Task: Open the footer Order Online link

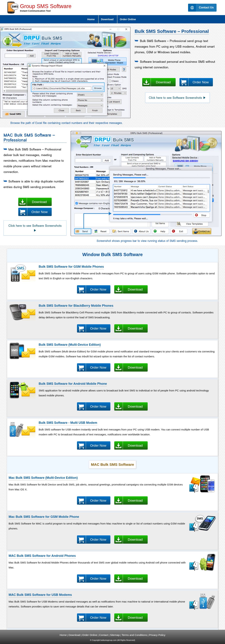Action: click(x=89, y=635)
